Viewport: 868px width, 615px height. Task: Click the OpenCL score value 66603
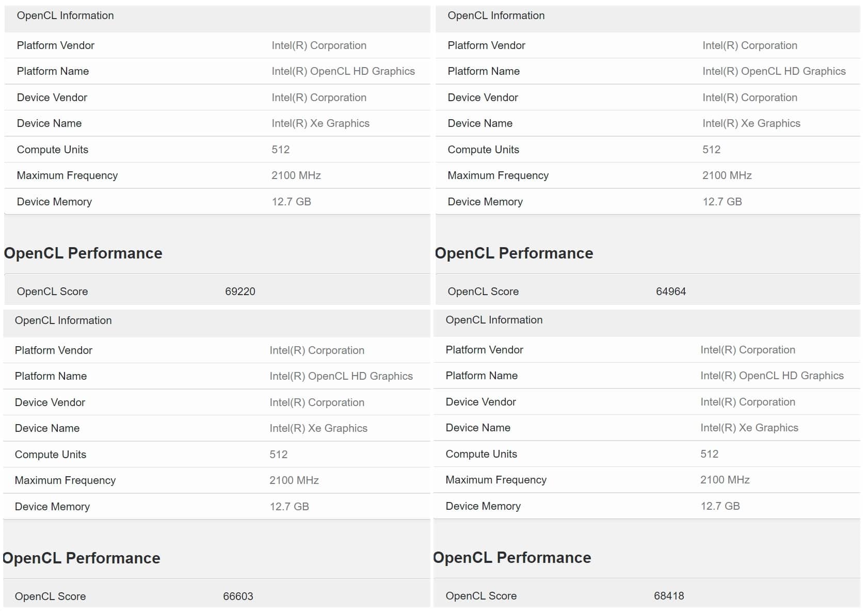click(238, 596)
